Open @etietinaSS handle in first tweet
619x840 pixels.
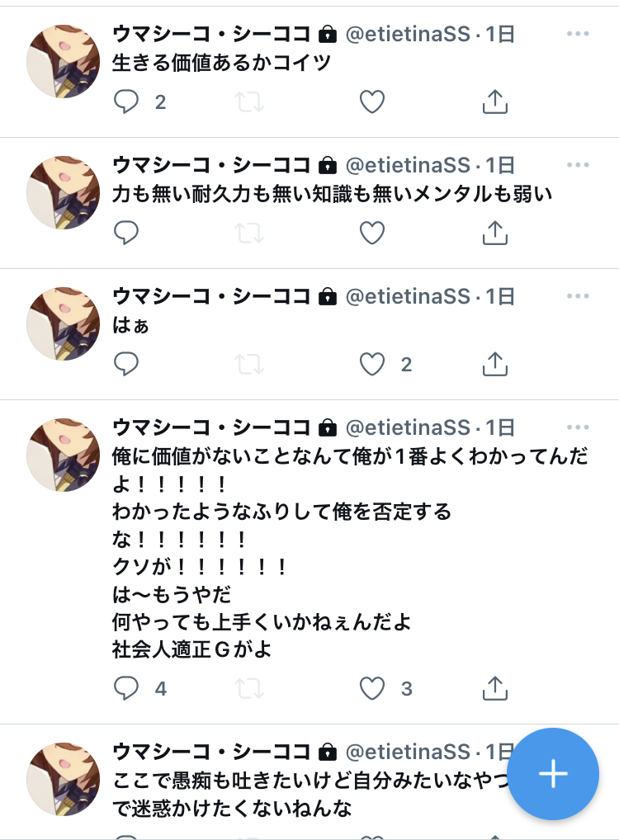408,34
